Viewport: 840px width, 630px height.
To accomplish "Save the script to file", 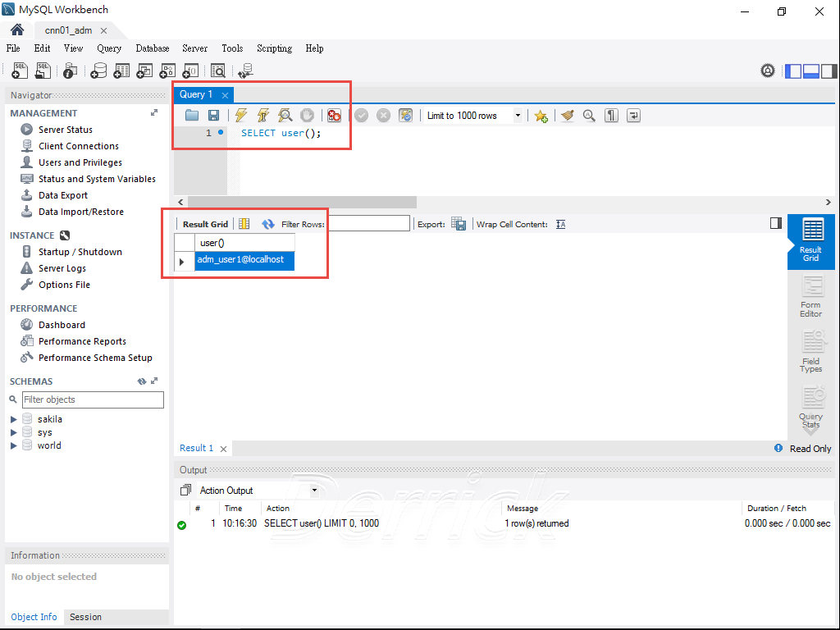I will [213, 115].
